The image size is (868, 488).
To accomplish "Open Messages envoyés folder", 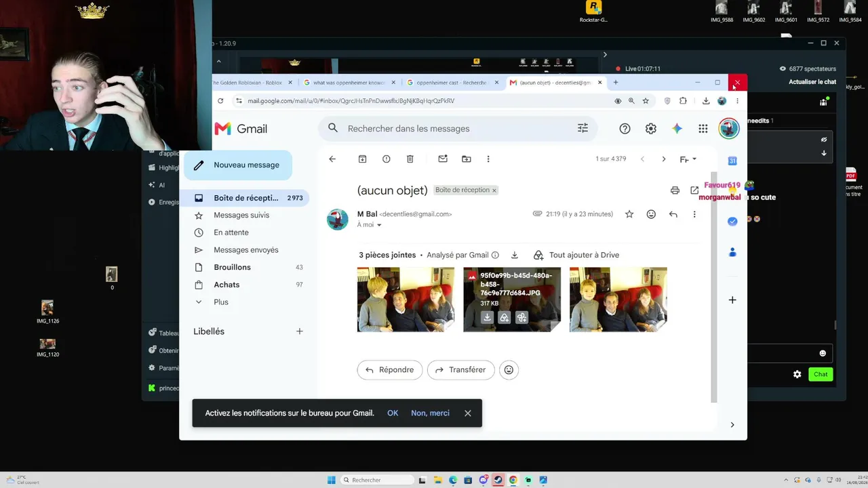I will click(x=247, y=250).
